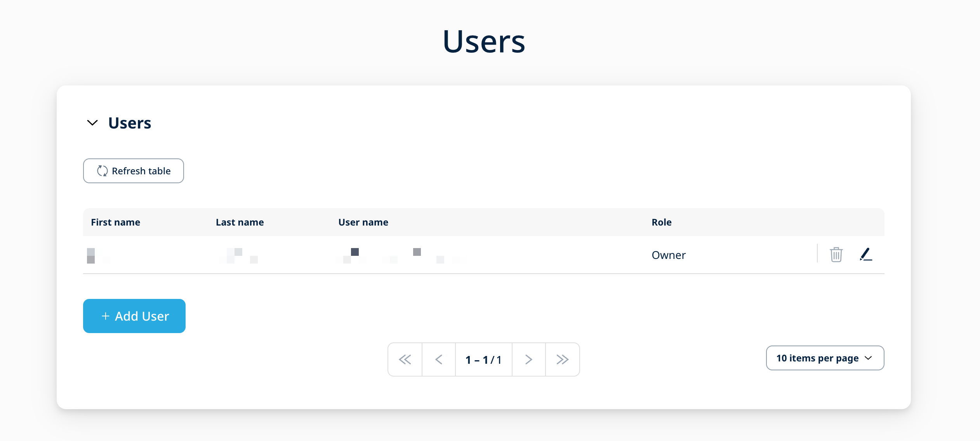Click the User name column header
Image resolution: width=980 pixels, height=441 pixels.
[363, 222]
